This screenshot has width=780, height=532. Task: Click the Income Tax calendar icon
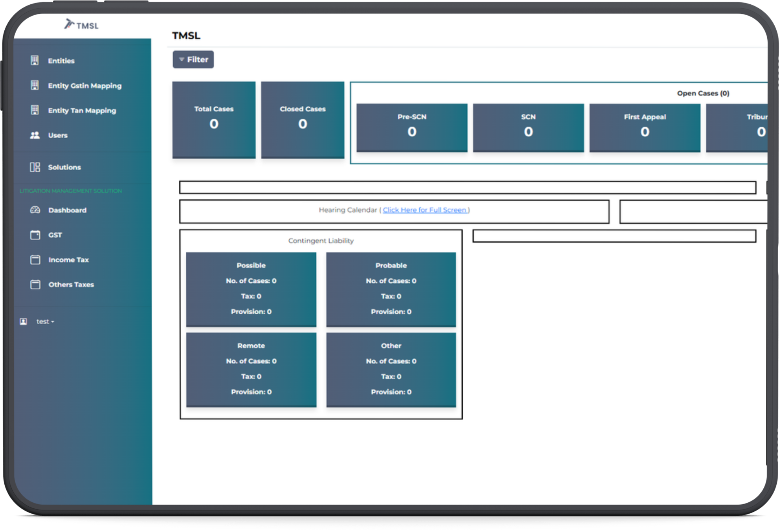(35, 260)
